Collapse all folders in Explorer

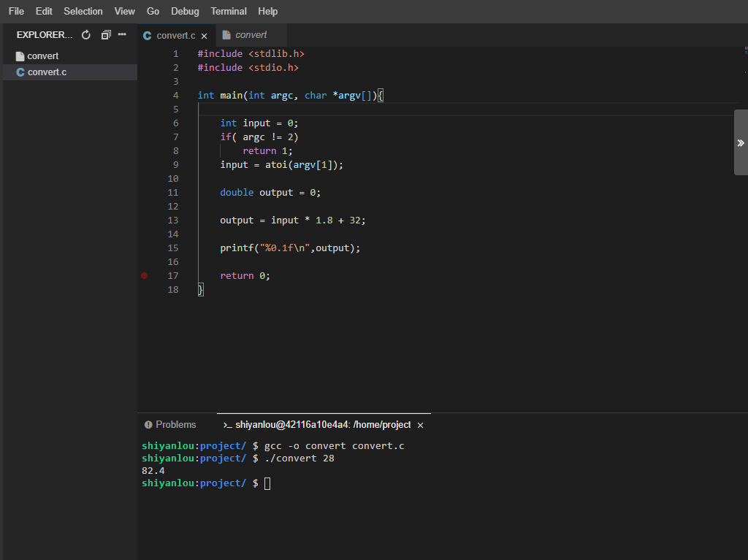click(106, 35)
